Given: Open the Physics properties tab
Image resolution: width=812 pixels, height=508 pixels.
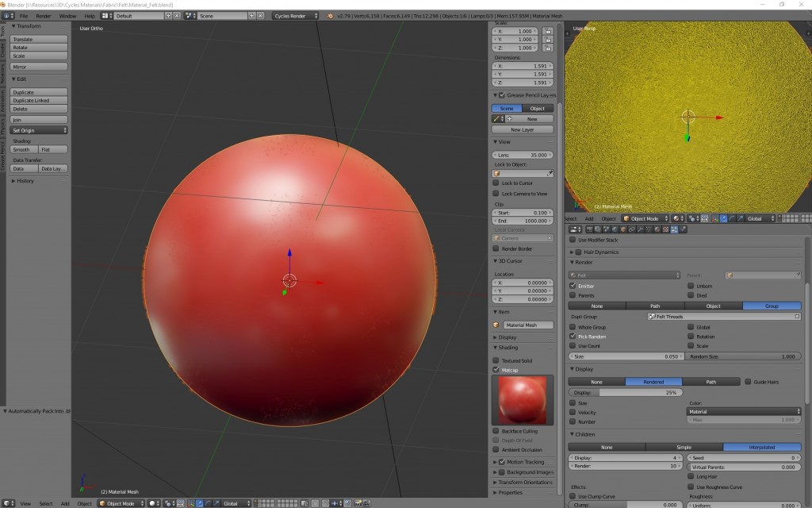Looking at the screenshot, I should point(683,229).
